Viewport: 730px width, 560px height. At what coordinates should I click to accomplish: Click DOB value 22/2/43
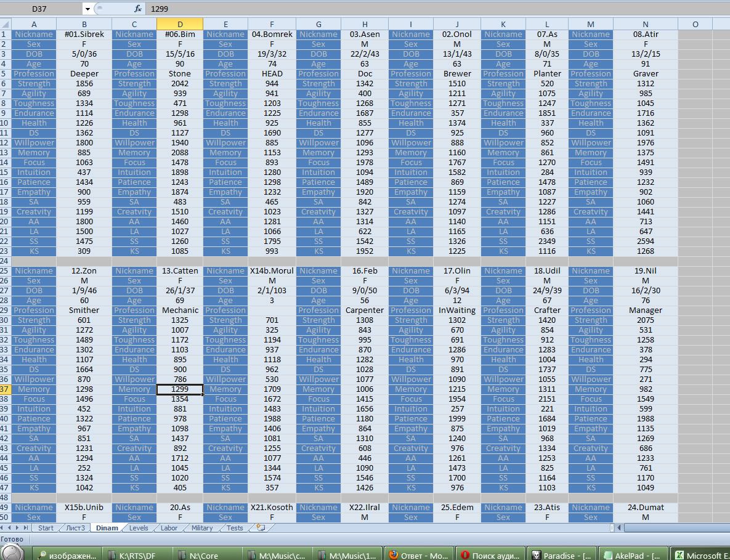[x=365, y=54]
